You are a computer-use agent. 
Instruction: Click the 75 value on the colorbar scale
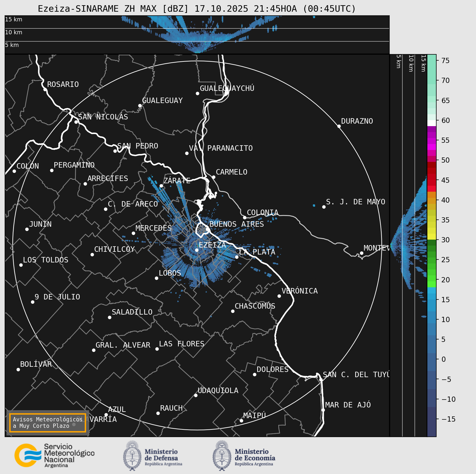(x=445, y=61)
